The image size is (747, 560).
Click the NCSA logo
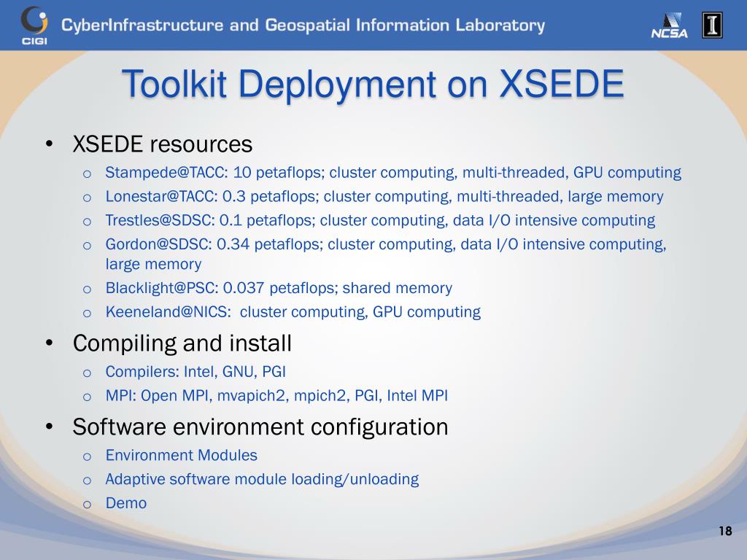670,26
